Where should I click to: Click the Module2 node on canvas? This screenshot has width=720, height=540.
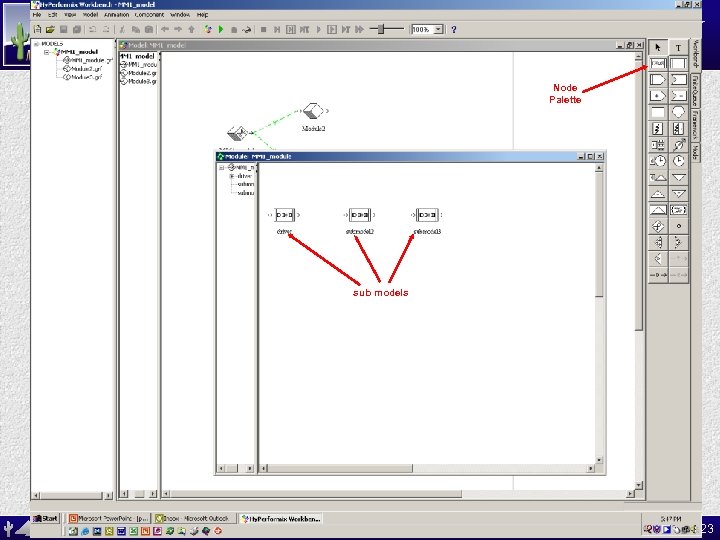point(313,111)
